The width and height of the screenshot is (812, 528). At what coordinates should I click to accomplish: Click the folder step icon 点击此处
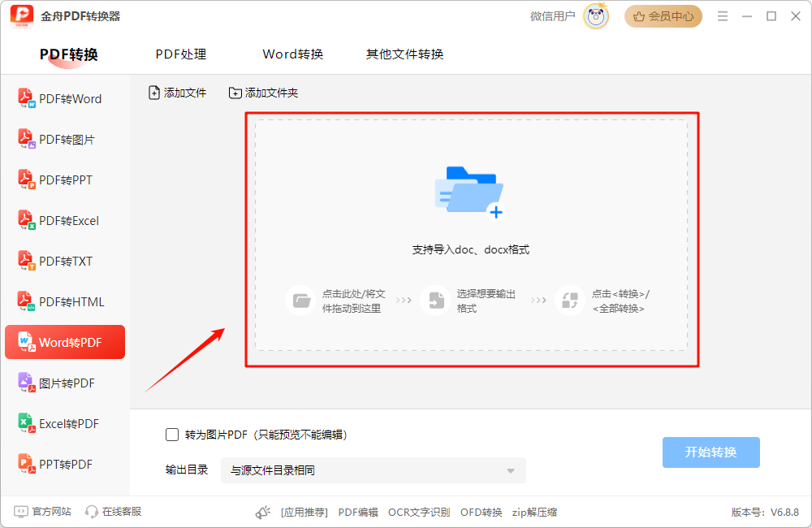[x=300, y=300]
